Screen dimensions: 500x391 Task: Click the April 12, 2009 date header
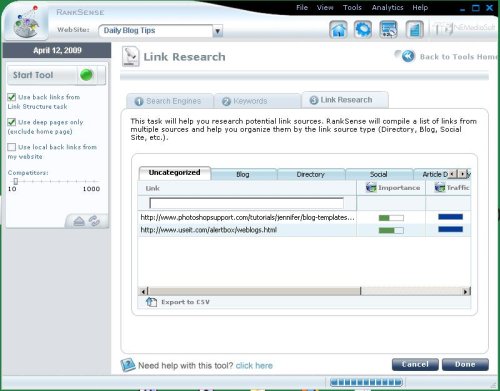click(57, 50)
